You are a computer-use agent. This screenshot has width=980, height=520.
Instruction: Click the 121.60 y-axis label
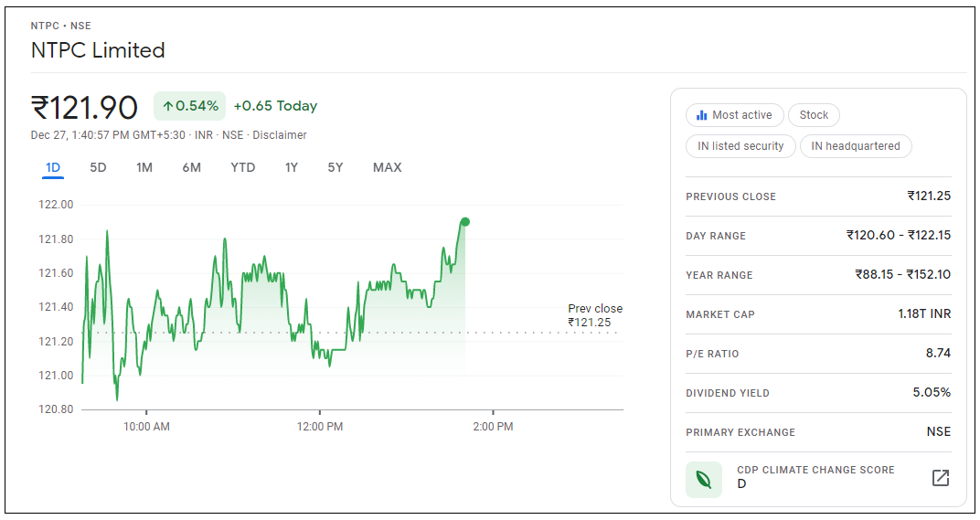point(56,273)
